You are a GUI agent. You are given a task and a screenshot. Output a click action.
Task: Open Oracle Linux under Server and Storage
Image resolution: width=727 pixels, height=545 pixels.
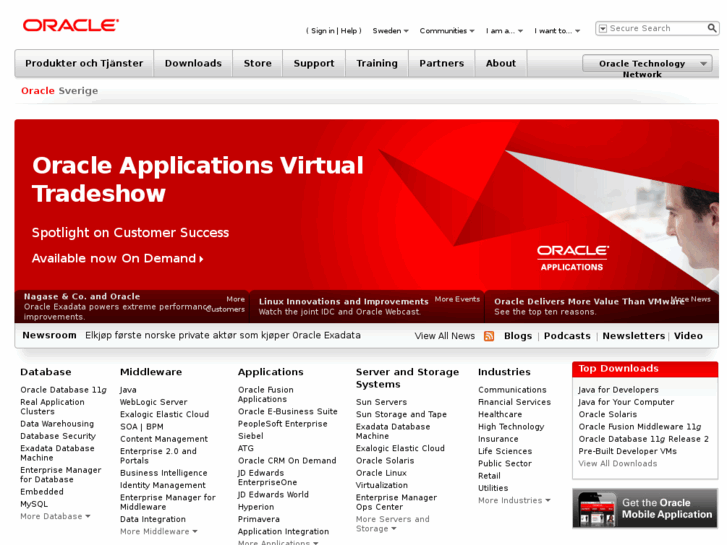(381, 473)
